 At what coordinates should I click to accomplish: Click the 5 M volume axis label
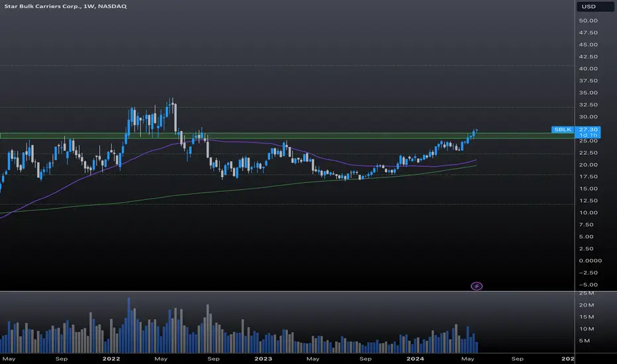pos(585,341)
